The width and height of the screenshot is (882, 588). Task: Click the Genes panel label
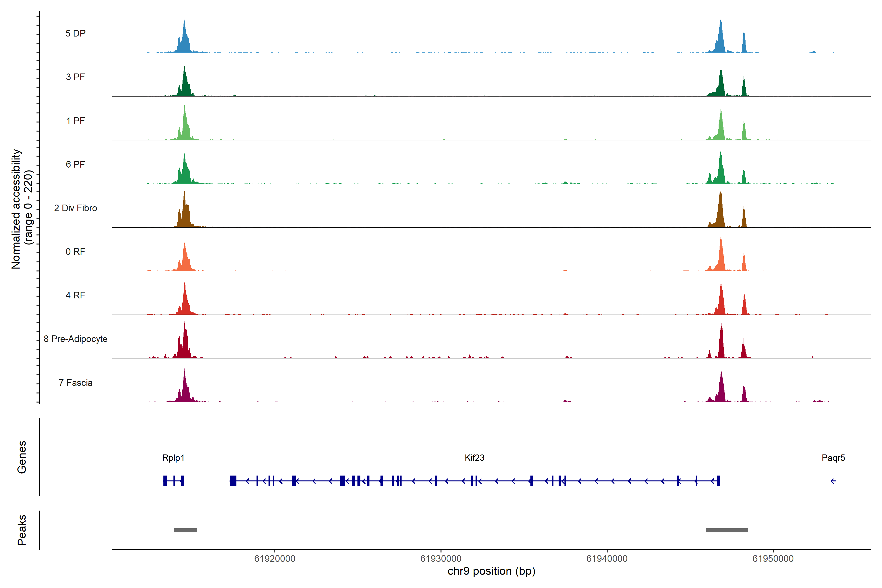tap(22, 457)
